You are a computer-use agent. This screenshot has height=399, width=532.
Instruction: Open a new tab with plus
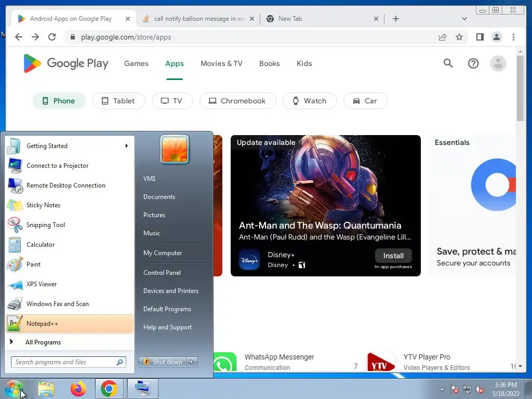click(395, 19)
